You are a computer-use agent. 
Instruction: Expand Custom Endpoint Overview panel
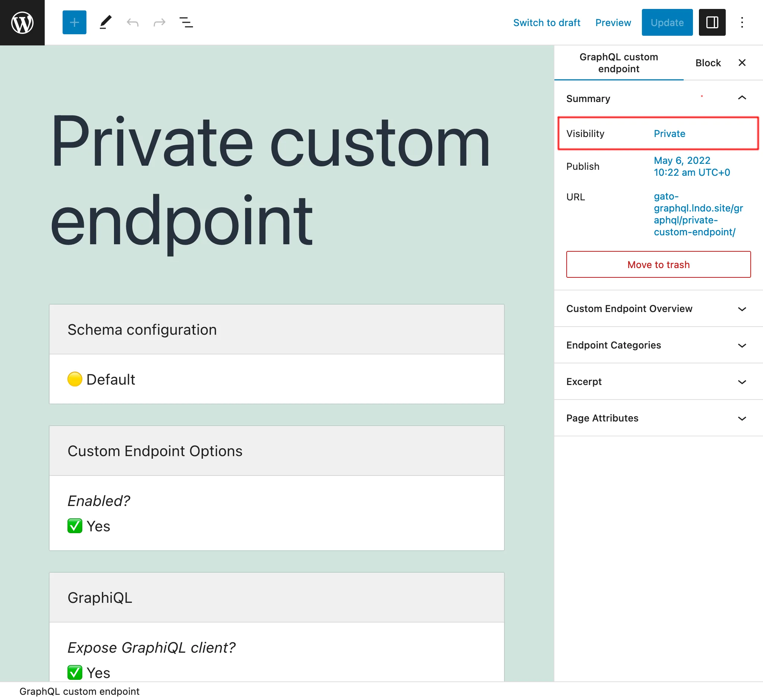click(658, 309)
